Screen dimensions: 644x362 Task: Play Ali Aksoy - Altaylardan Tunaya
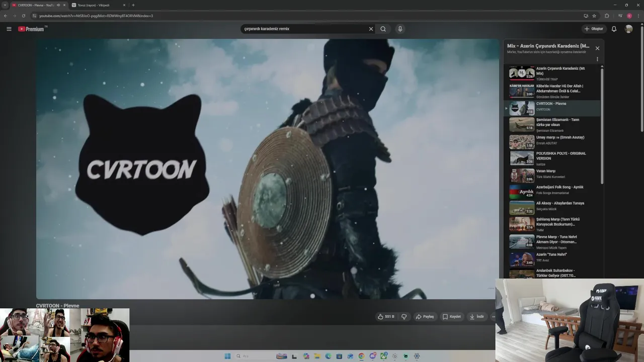[552, 208]
